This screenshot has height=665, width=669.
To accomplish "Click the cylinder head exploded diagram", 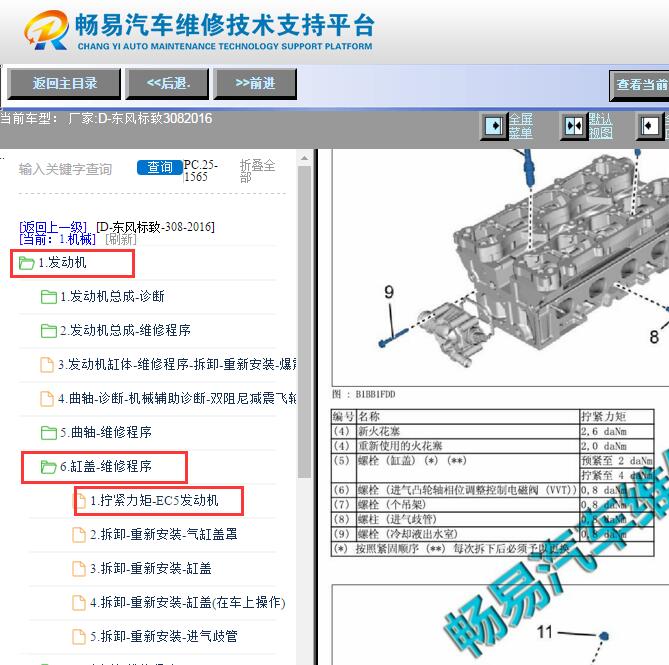I will point(500,267).
